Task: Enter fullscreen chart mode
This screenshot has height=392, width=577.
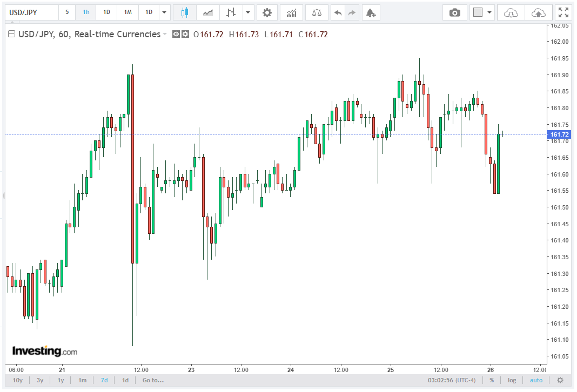Action: click(x=563, y=12)
